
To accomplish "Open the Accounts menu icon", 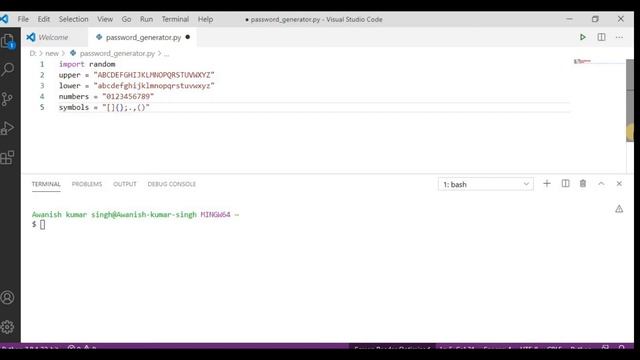I will click(7, 298).
